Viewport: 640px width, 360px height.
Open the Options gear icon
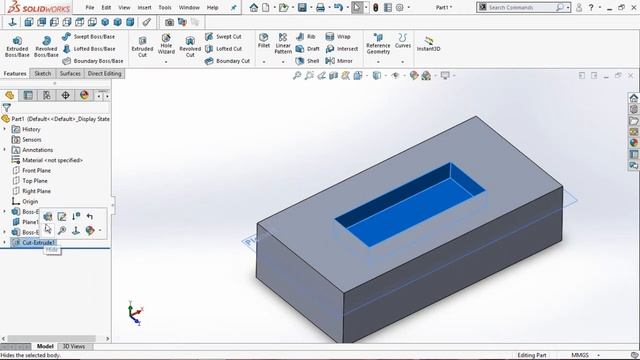click(x=400, y=7)
